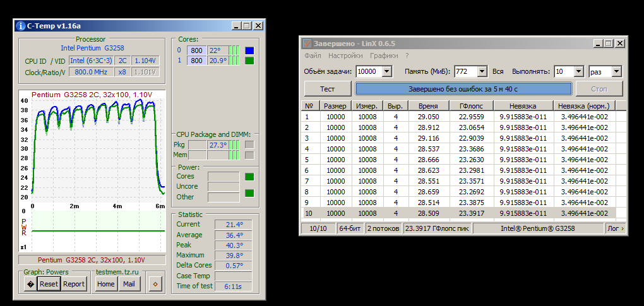Open the Файл menu
Screen dimensions: 644x306
(x=313, y=56)
